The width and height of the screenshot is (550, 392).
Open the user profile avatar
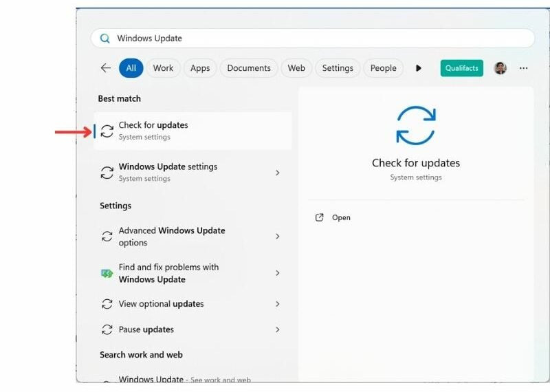click(500, 68)
